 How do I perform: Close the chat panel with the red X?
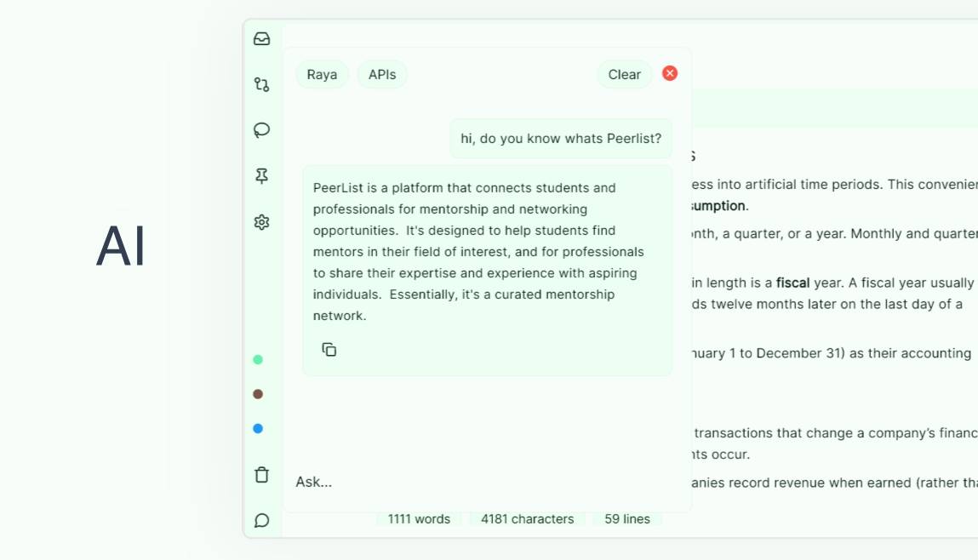coord(670,73)
